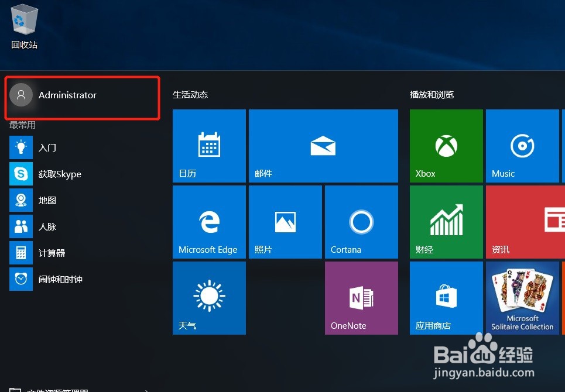Open the OneNote tile
565x392 pixels.
pyautogui.click(x=361, y=298)
